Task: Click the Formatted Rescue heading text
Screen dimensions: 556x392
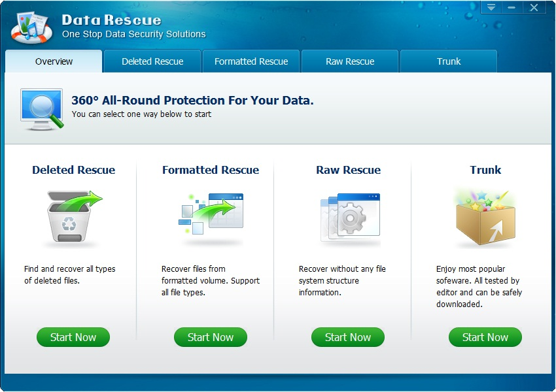Action: [x=211, y=170]
